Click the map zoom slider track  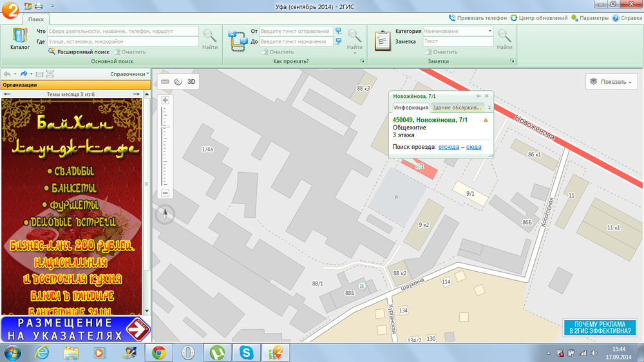(165, 147)
